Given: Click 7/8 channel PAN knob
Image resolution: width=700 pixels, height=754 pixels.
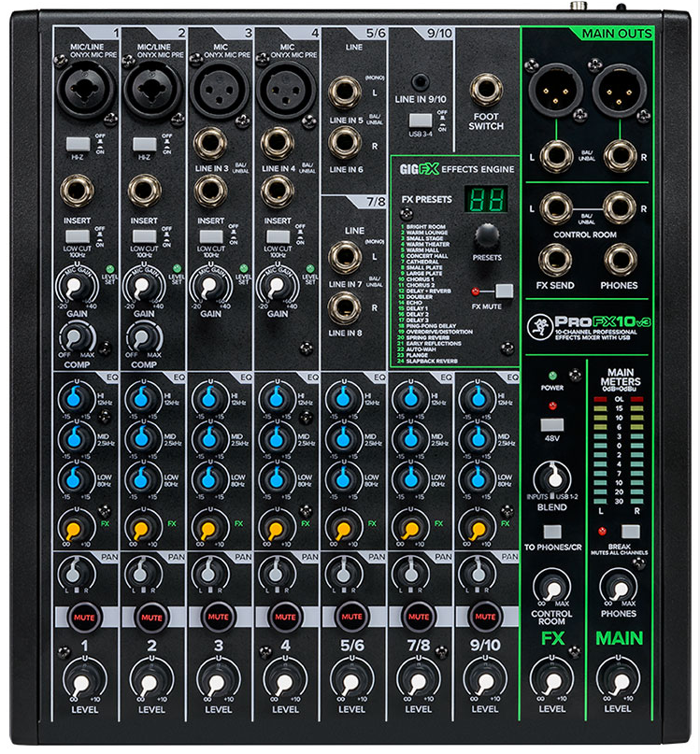Looking at the screenshot, I should point(409,573).
